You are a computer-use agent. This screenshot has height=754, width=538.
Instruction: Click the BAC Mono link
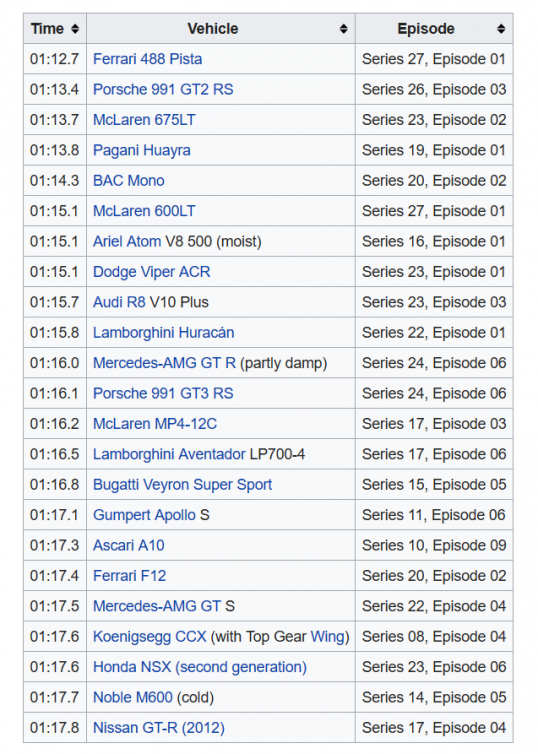[x=129, y=181]
